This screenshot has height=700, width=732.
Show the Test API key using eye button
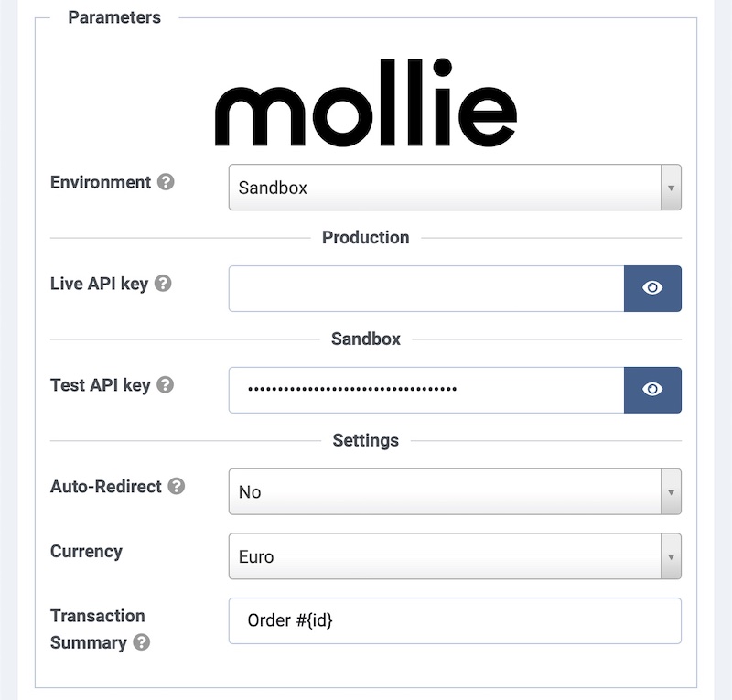[x=652, y=390]
